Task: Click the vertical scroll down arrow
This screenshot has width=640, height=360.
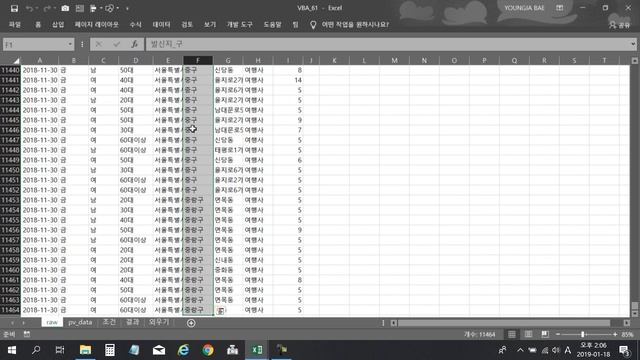Action: tap(635, 314)
